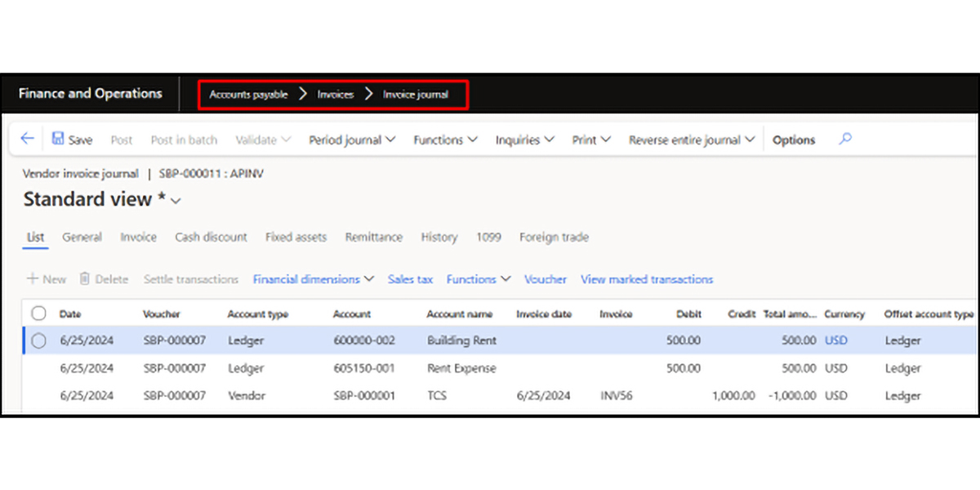Click Accounts payable in breadcrumb
Viewport: 980px width, 490px height.
(x=248, y=95)
